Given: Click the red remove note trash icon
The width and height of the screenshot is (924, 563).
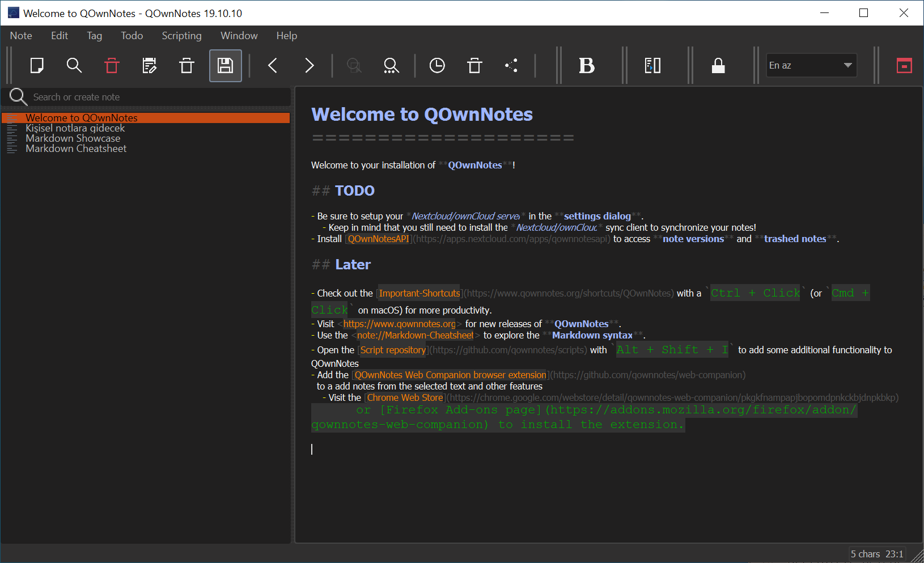Looking at the screenshot, I should (112, 66).
